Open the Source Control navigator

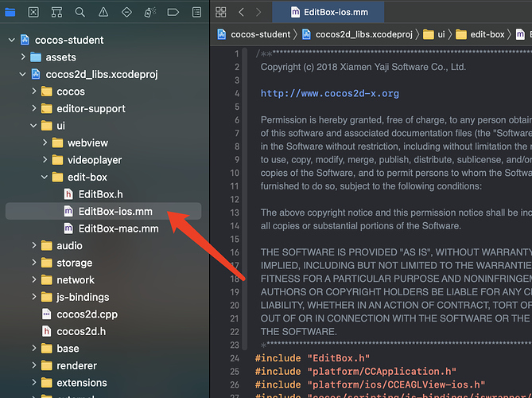(33, 13)
